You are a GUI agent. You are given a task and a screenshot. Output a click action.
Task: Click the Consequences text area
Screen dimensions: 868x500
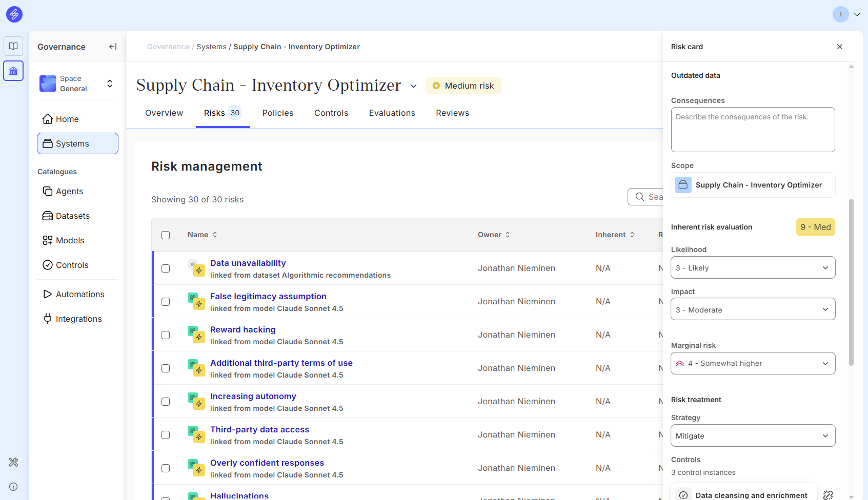click(753, 130)
